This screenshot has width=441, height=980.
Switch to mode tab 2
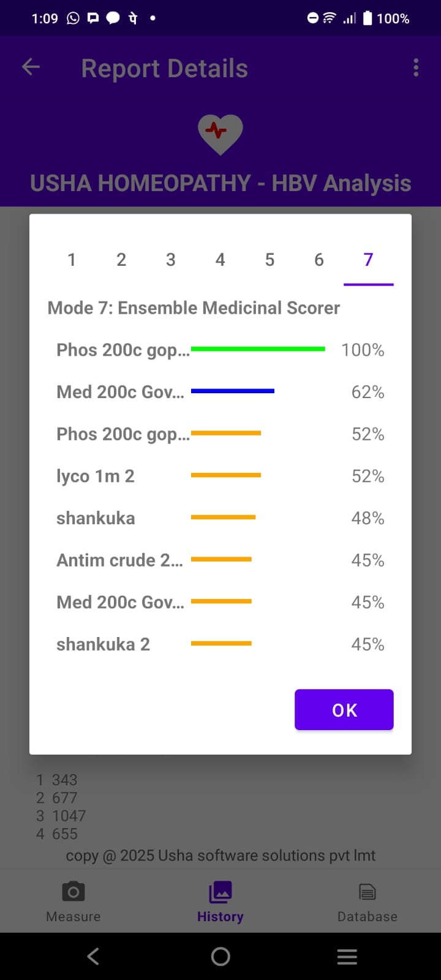[121, 260]
